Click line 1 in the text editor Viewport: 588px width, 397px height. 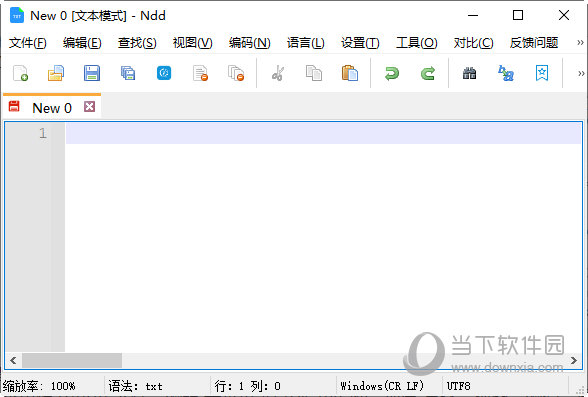click(x=323, y=134)
